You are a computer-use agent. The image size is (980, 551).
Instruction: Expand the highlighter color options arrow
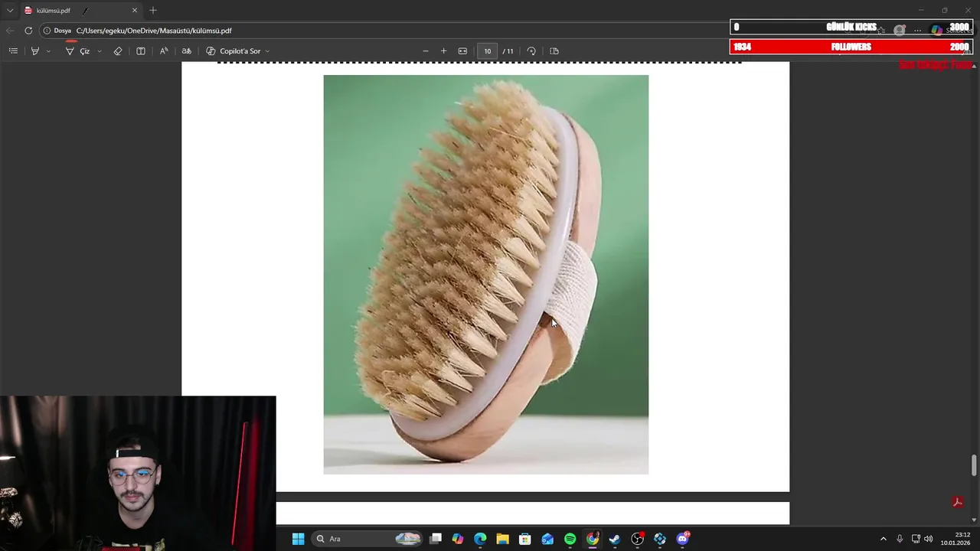48,51
